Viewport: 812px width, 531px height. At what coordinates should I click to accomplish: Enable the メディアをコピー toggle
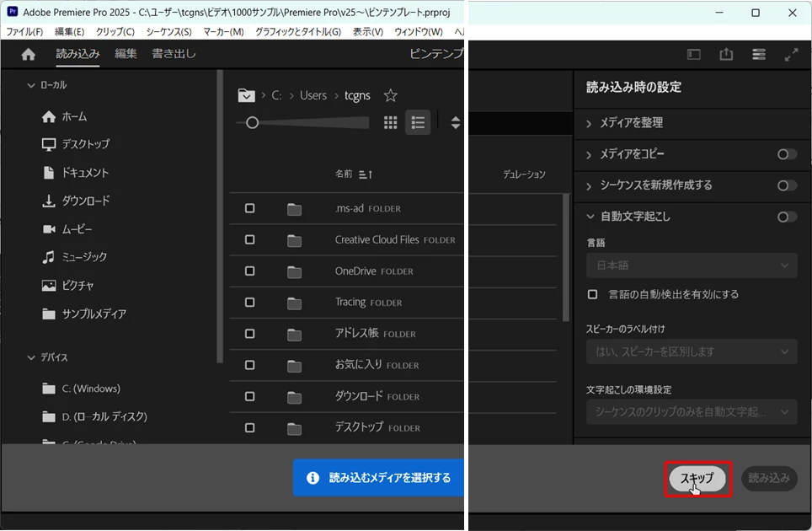(787, 154)
